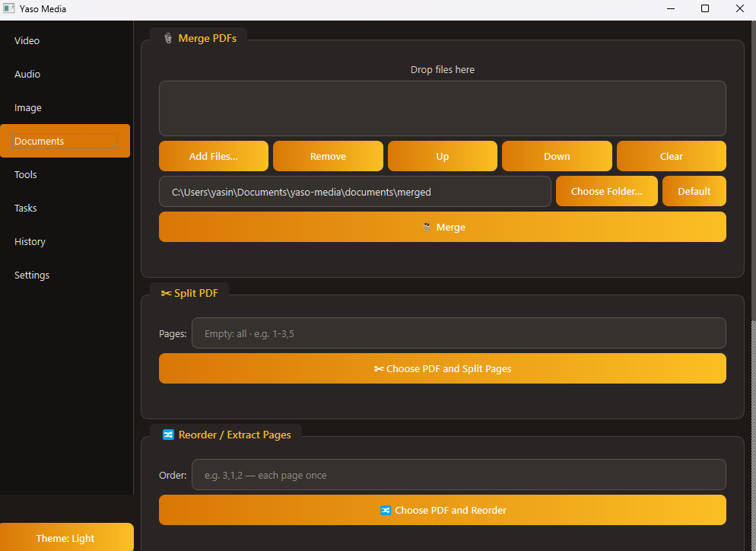This screenshot has height=551, width=756.
Task: Click the 'Reorder / Extract Pages' heading
Action: tap(235, 435)
